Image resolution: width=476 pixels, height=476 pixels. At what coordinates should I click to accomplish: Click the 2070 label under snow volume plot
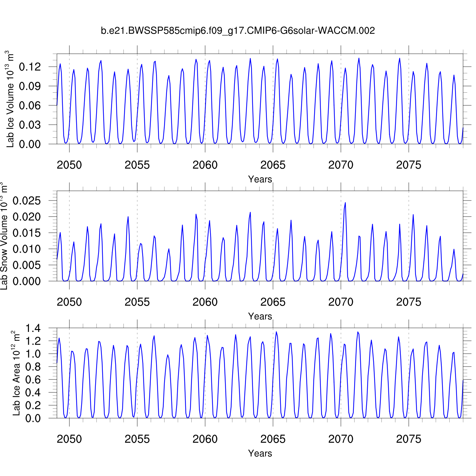tap(340, 302)
